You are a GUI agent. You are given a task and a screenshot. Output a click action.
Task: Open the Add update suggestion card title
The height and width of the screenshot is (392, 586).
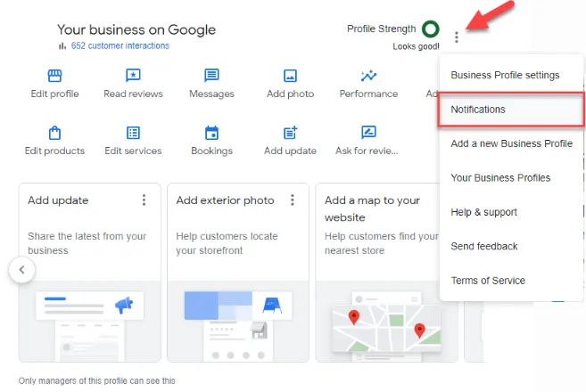coord(58,200)
